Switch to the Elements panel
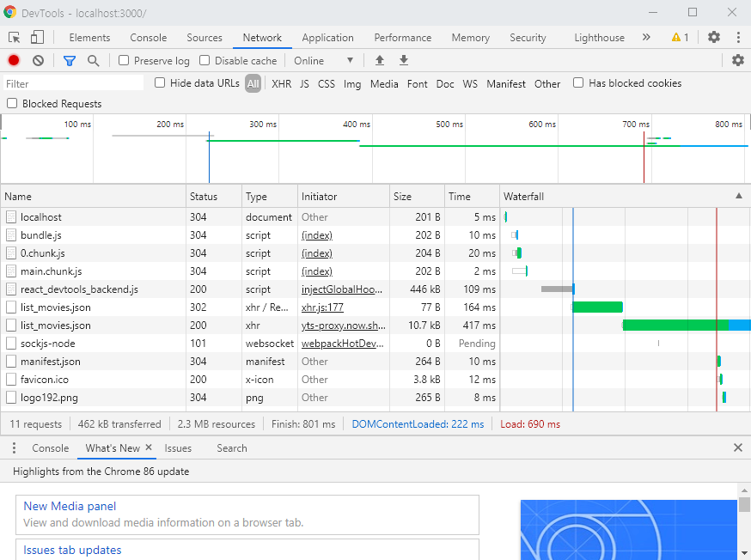This screenshot has height=560, width=751. 89,38
